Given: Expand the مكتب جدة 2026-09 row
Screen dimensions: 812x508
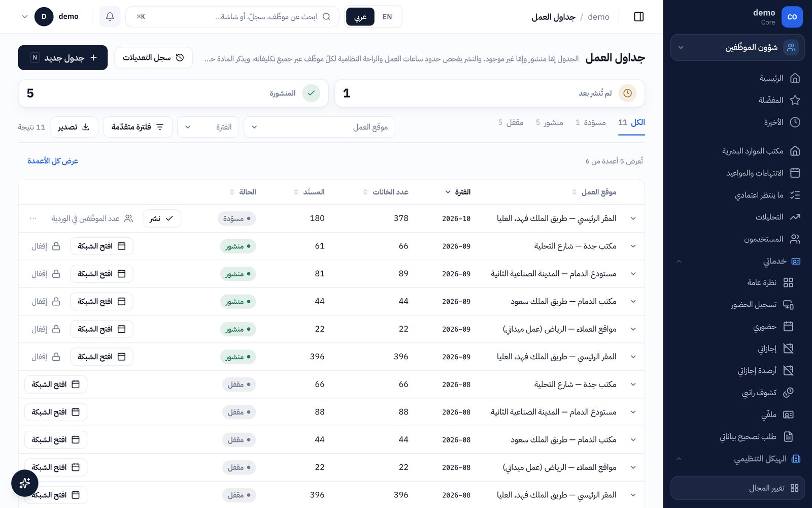Looking at the screenshot, I should pos(633,246).
